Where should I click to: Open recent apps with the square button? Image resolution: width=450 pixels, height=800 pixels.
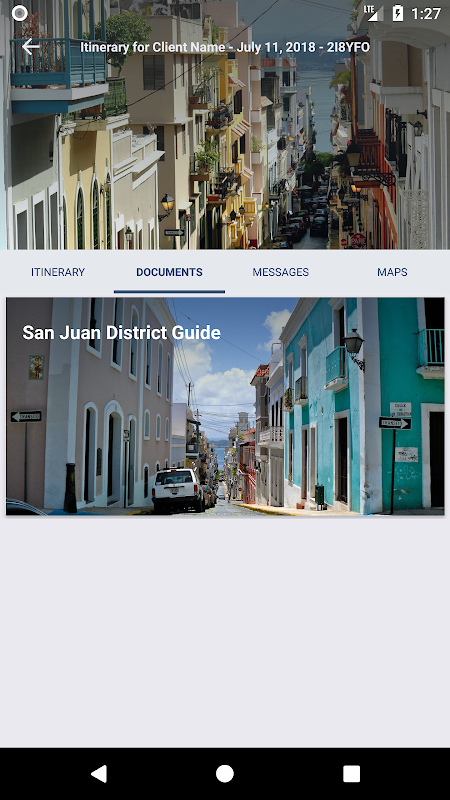point(351,773)
